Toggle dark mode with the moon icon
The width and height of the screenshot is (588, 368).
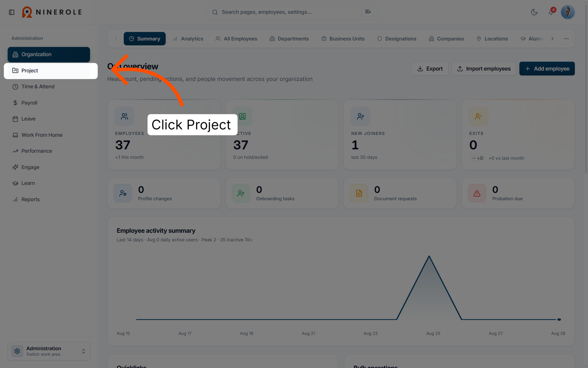(534, 12)
